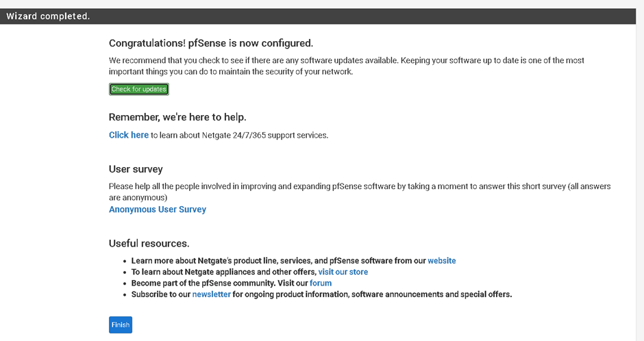
Task: Click the green Check for updates button
Action: [x=139, y=89]
